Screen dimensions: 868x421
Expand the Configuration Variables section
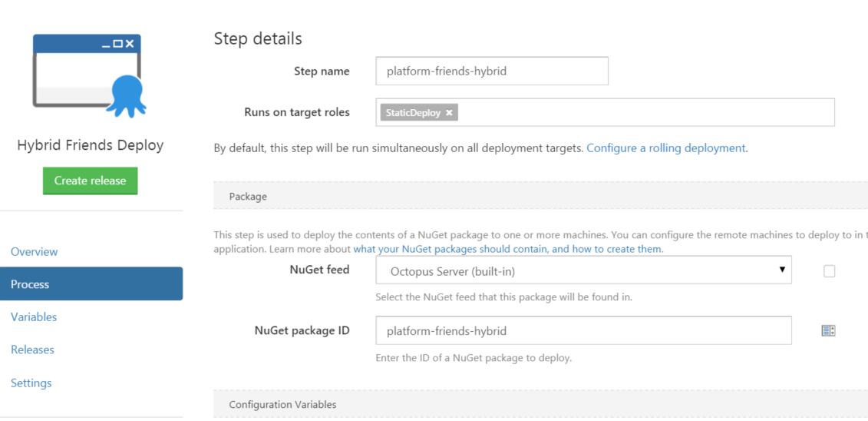tap(282, 404)
